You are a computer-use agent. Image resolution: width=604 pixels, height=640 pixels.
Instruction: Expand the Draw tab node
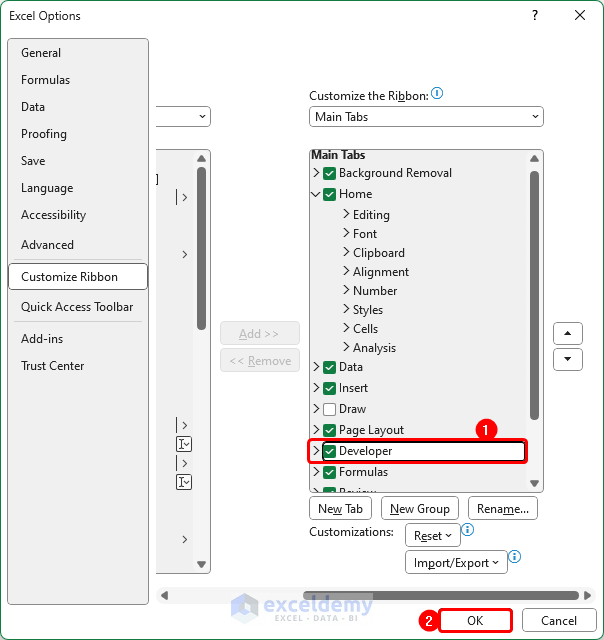316,408
